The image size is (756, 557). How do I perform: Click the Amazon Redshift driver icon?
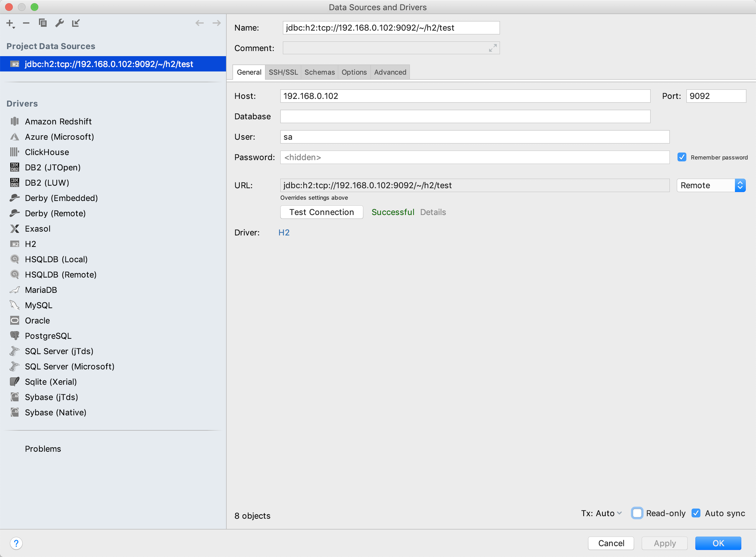(x=15, y=121)
